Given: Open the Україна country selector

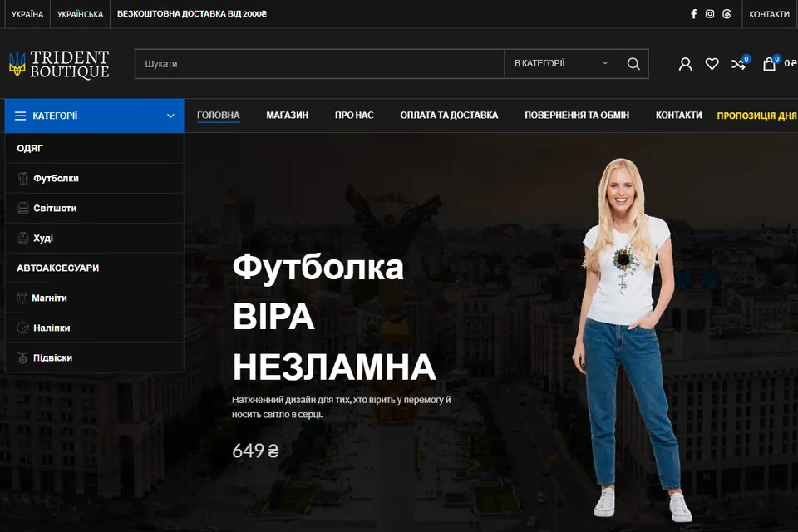Looking at the screenshot, I should 27,14.
